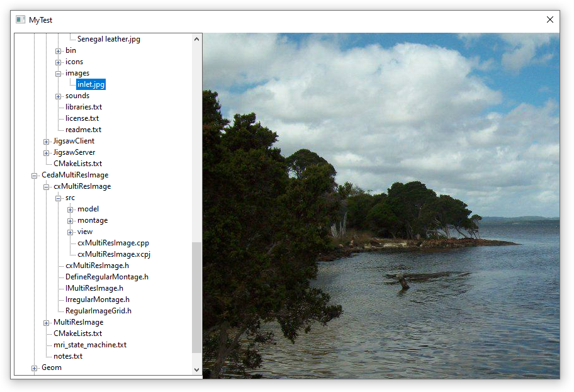Select the sounds folder label
This screenshot has width=574, height=392.
[77, 96]
